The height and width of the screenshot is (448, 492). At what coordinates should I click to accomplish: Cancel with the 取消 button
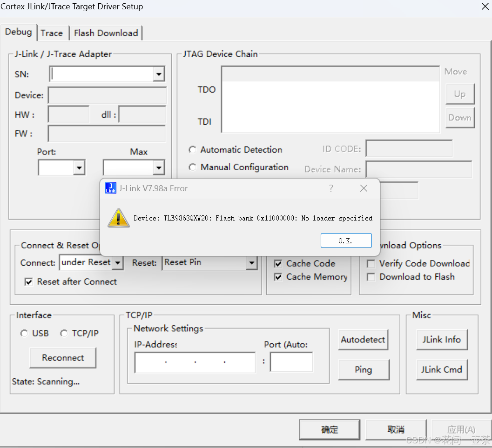[396, 429]
